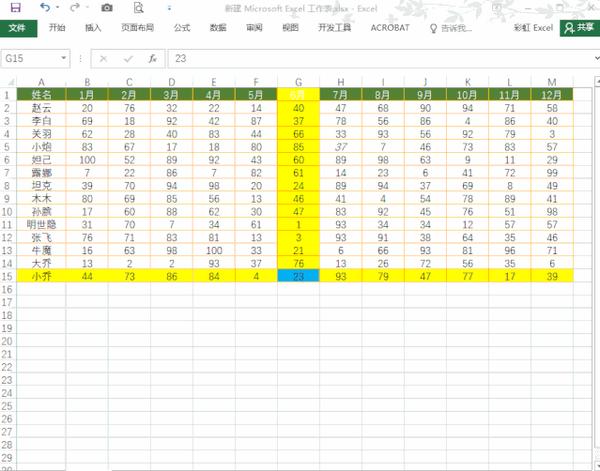Click cell B6 with value 100
600x471 pixels.
tap(87, 160)
